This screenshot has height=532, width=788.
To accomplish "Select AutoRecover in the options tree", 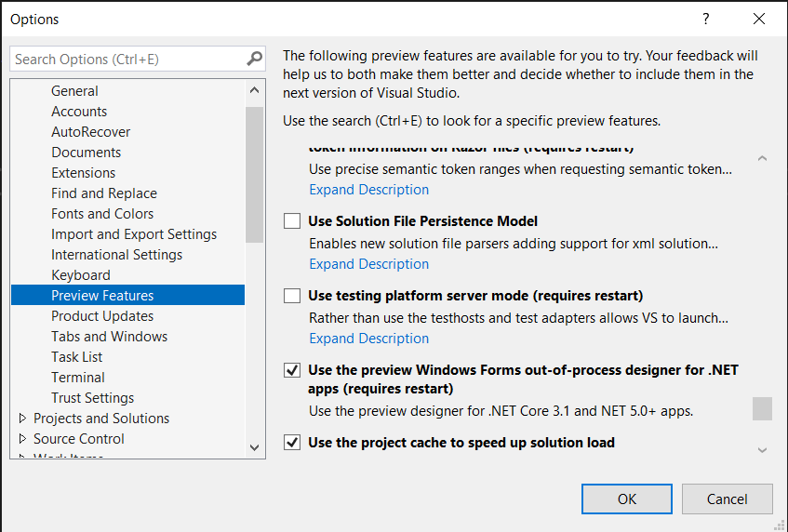I will pyautogui.click(x=90, y=132).
